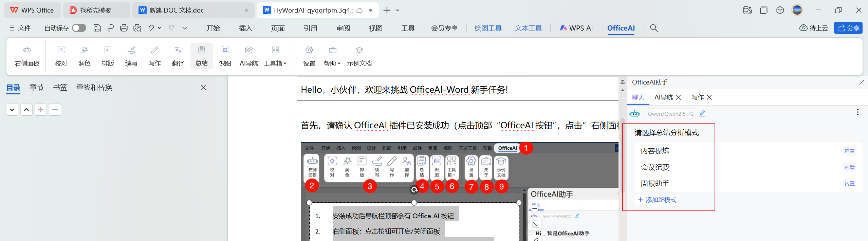
Task: Add outline level with plus button
Action: pyautogui.click(x=41, y=110)
